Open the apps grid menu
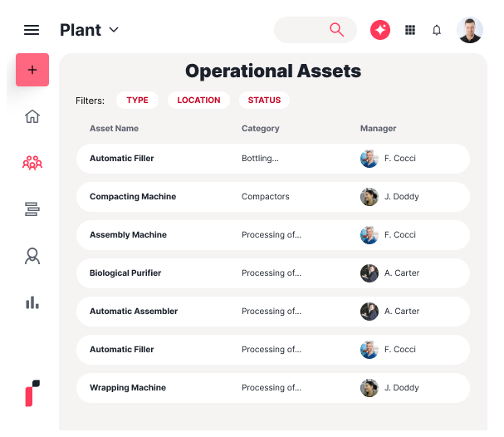The height and width of the screenshot is (437, 504). [409, 30]
